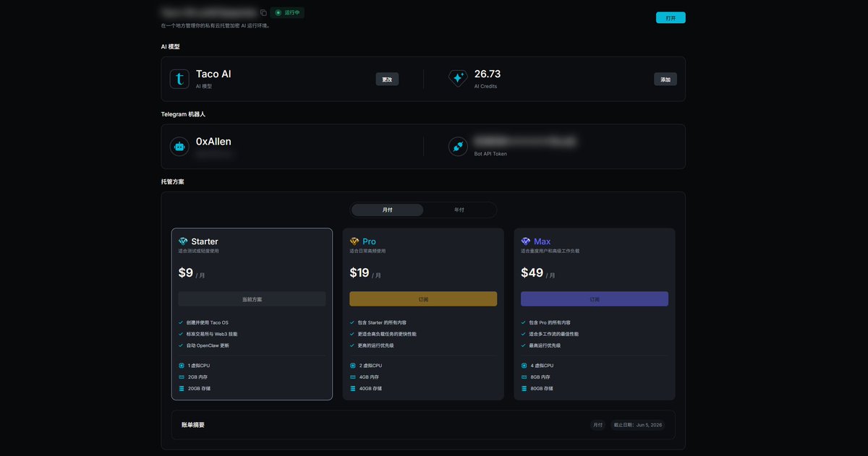
Task: Click the Max plan title
Action: pyautogui.click(x=542, y=241)
